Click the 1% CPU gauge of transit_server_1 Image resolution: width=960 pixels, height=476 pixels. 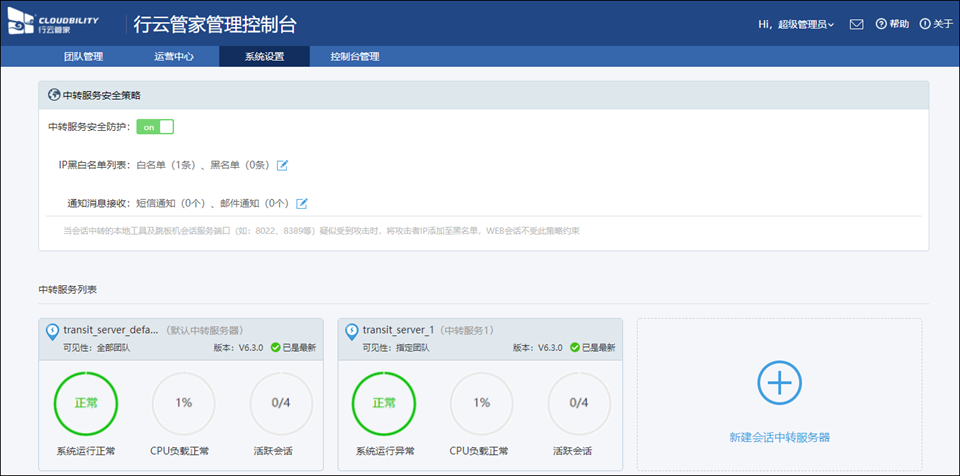482,403
